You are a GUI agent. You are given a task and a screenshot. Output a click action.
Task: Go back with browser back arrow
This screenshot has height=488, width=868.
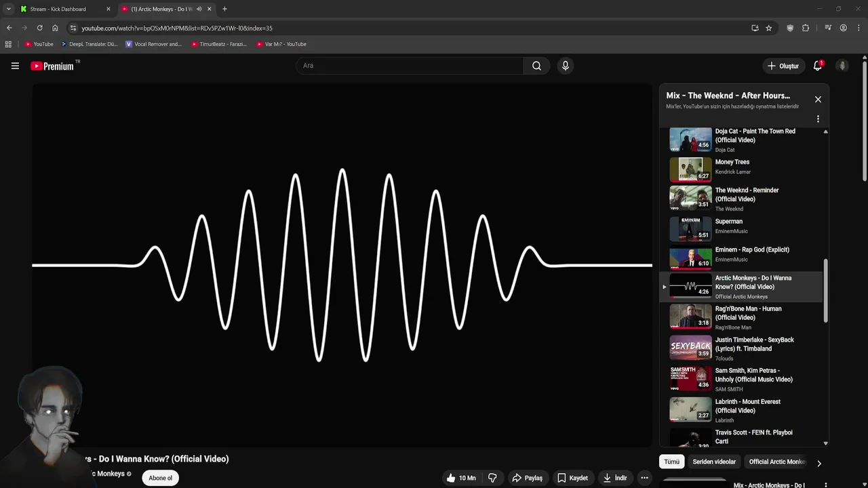(9, 28)
